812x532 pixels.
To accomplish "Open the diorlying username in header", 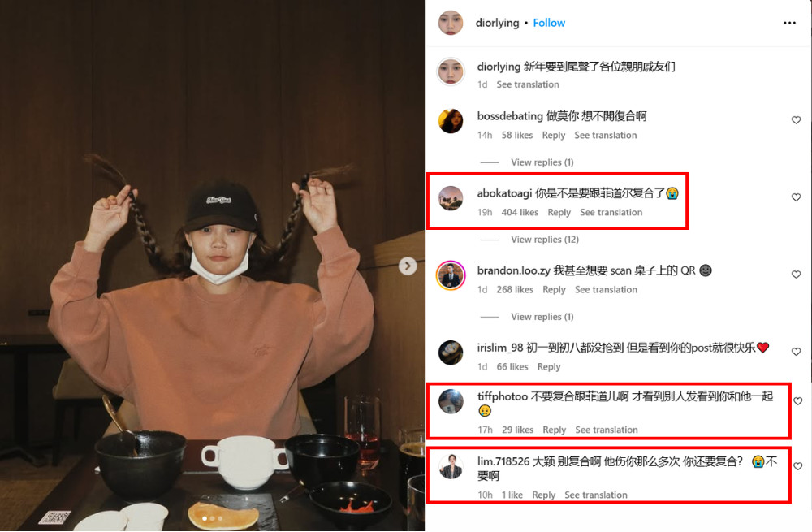I will (497, 23).
